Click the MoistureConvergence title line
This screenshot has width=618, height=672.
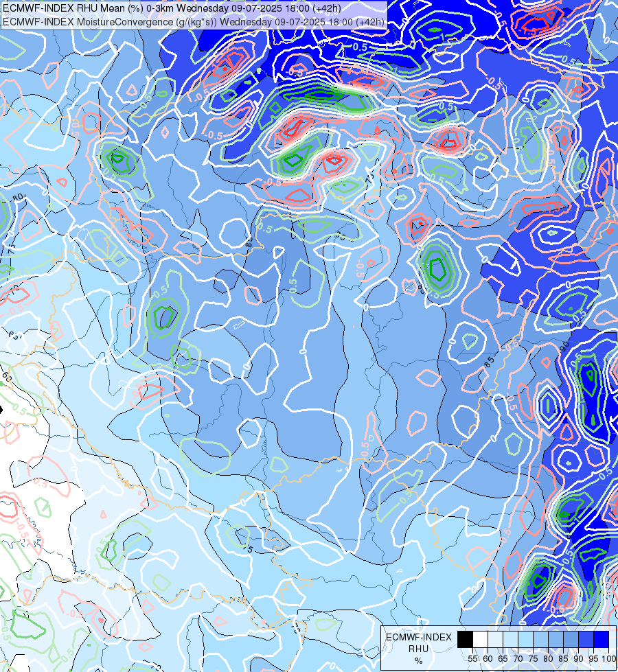click(x=194, y=21)
